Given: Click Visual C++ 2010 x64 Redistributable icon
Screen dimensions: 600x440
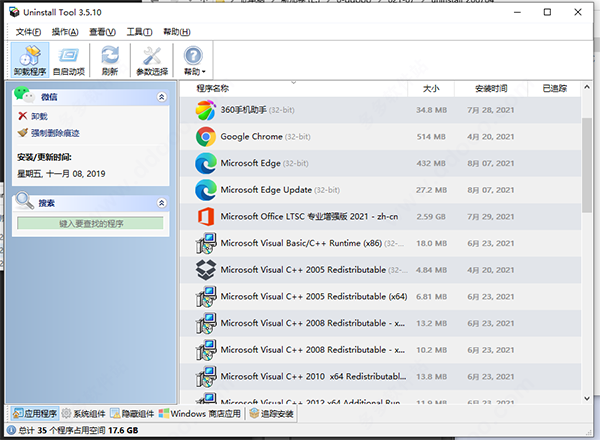Looking at the screenshot, I should pyautogui.click(x=205, y=377).
